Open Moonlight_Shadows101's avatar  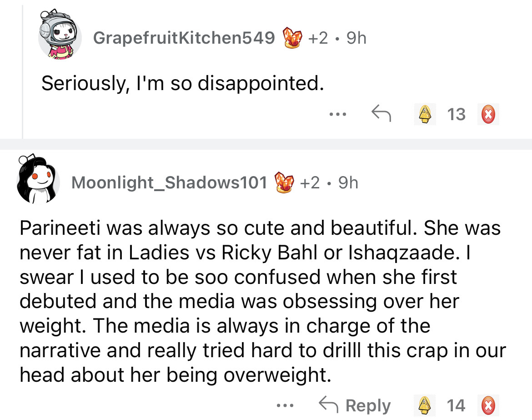(x=39, y=180)
